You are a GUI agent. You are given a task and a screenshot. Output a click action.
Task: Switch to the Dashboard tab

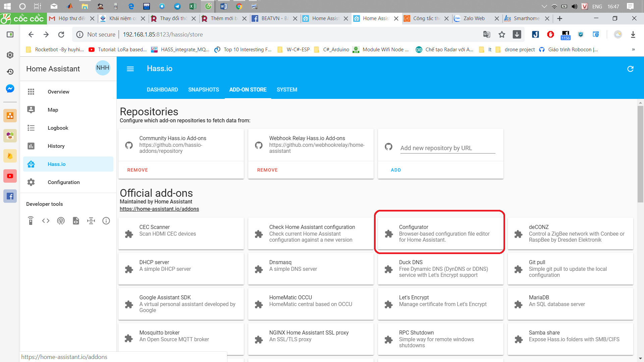pyautogui.click(x=162, y=89)
